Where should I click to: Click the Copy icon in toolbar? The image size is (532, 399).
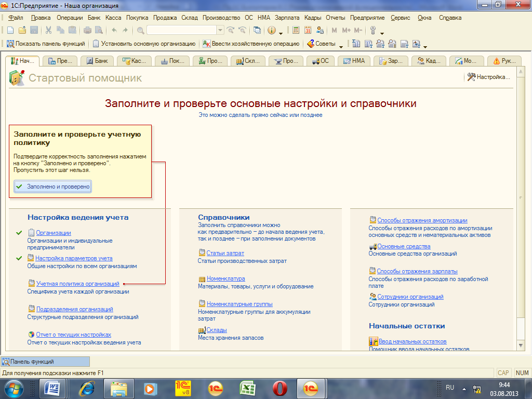click(60, 30)
